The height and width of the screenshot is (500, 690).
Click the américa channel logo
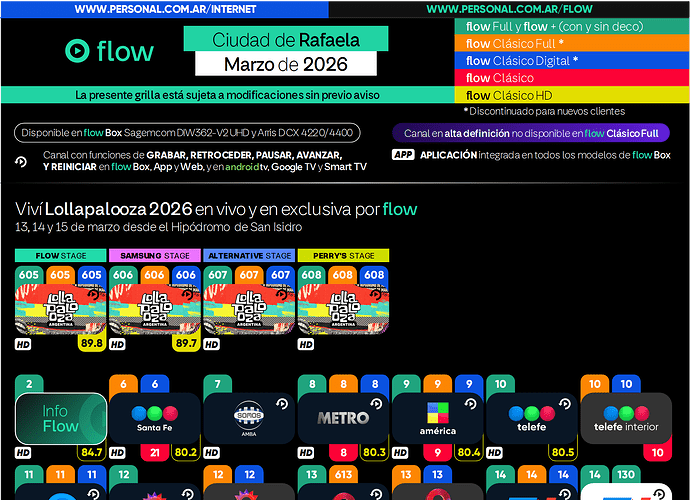(x=437, y=418)
